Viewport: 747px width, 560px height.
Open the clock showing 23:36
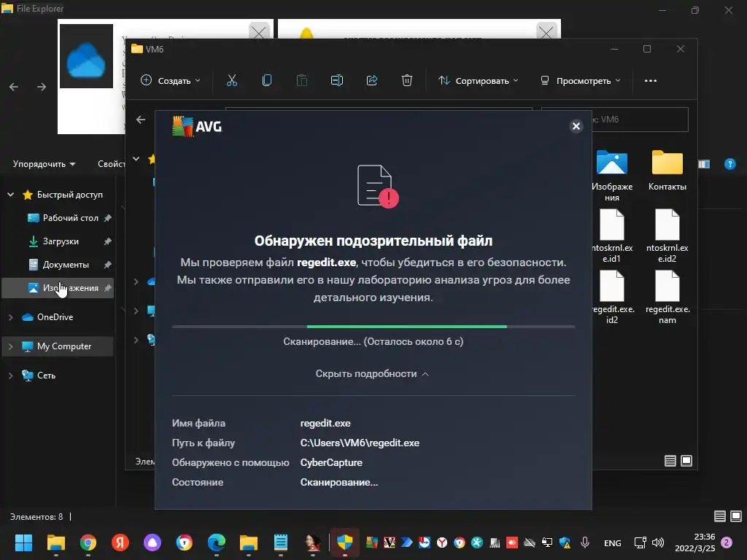[694, 542]
